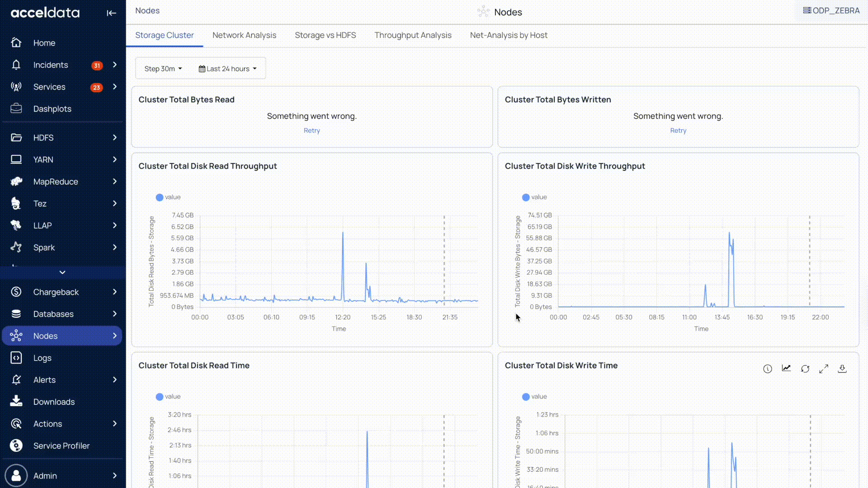Switch to the Network Analysis tab
This screenshot has width=868, height=488.
click(x=244, y=35)
